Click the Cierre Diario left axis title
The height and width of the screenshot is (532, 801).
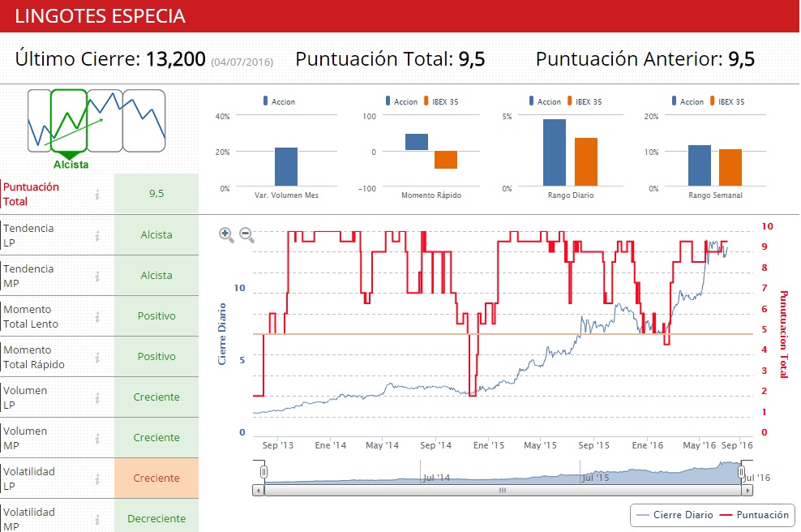221,334
